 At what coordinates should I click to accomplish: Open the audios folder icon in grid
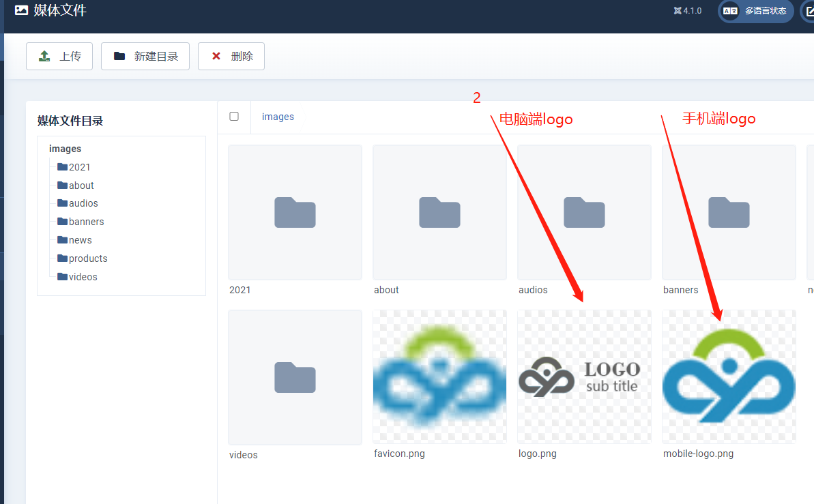coord(584,212)
